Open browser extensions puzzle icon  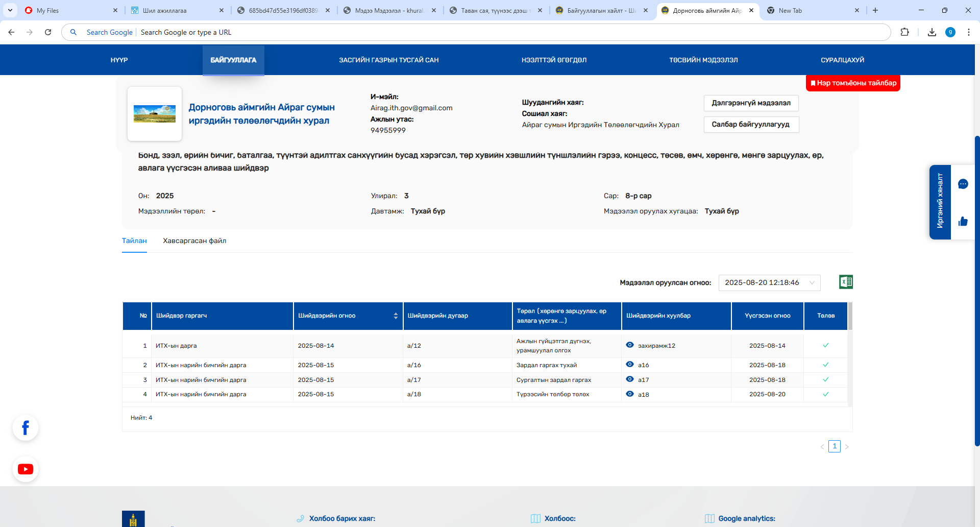pyautogui.click(x=904, y=32)
